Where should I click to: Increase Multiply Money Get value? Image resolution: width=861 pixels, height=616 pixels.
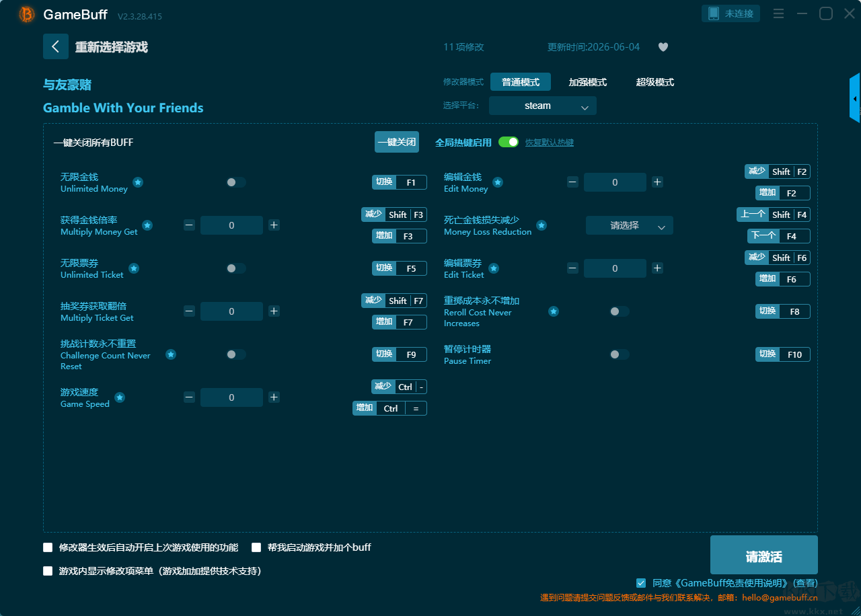click(x=274, y=225)
